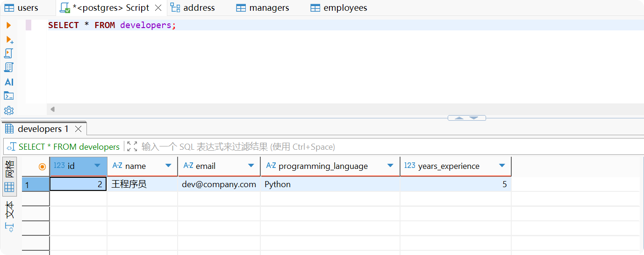Open the SQL console terminal icon
The height and width of the screenshot is (255, 644).
(x=9, y=96)
